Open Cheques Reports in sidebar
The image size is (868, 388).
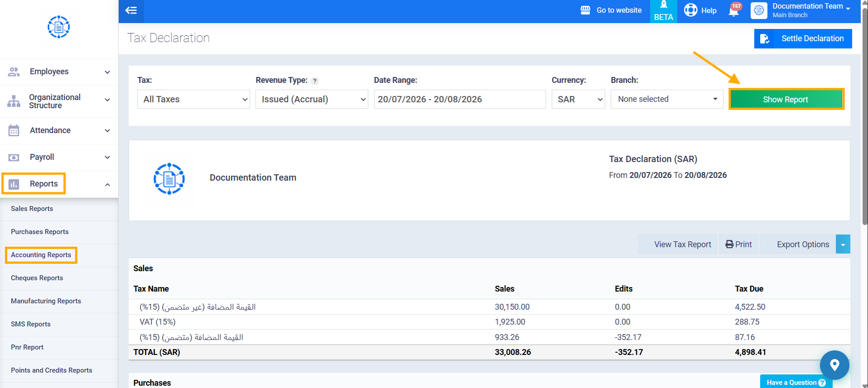click(37, 278)
